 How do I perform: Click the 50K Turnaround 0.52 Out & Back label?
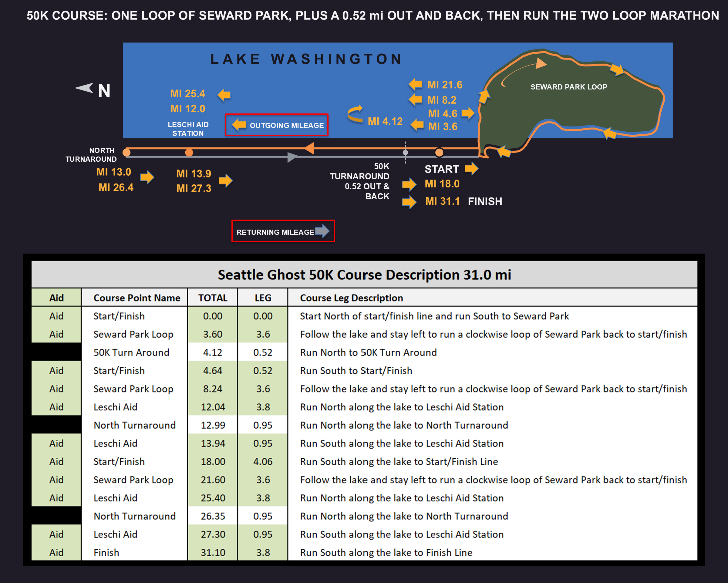click(360, 181)
